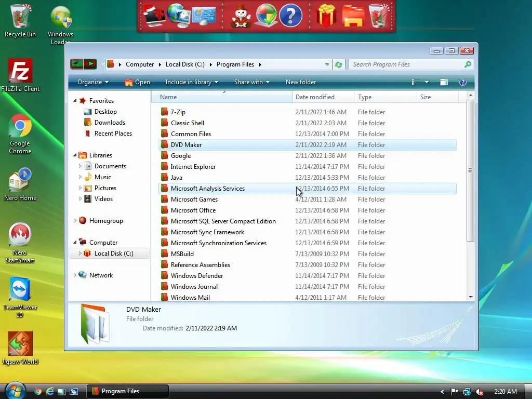Viewport: 532px width, 399px height.
Task: Open the Organize menu
Action: 93,82
